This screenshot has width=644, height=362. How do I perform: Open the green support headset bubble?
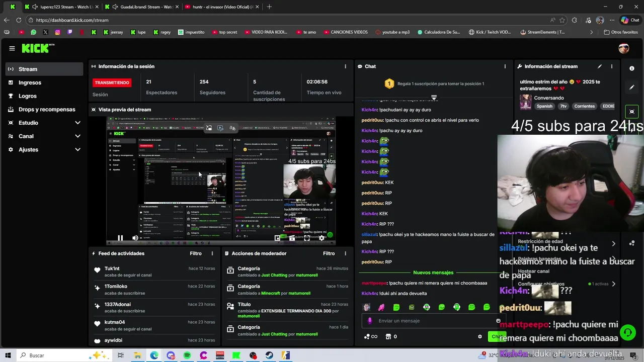627,332
